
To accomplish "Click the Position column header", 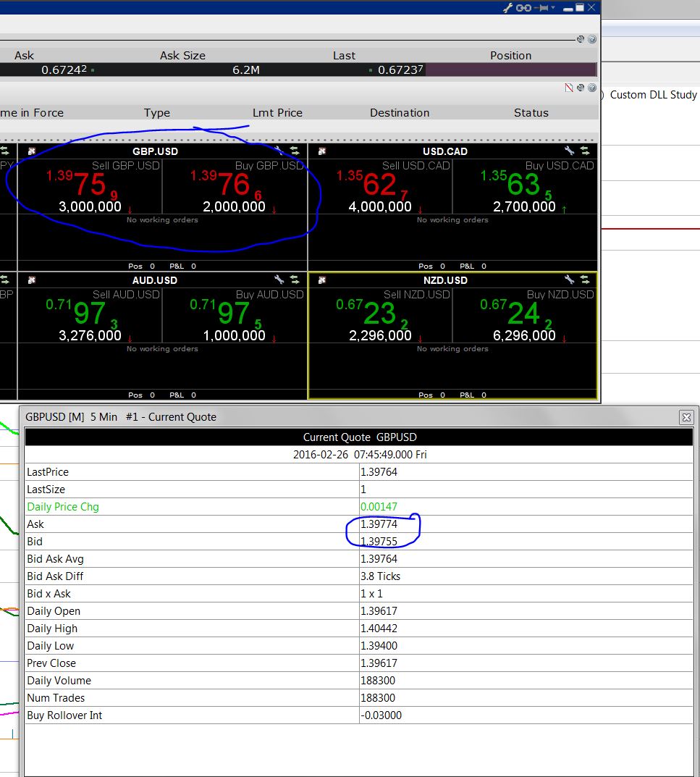I will point(511,56).
